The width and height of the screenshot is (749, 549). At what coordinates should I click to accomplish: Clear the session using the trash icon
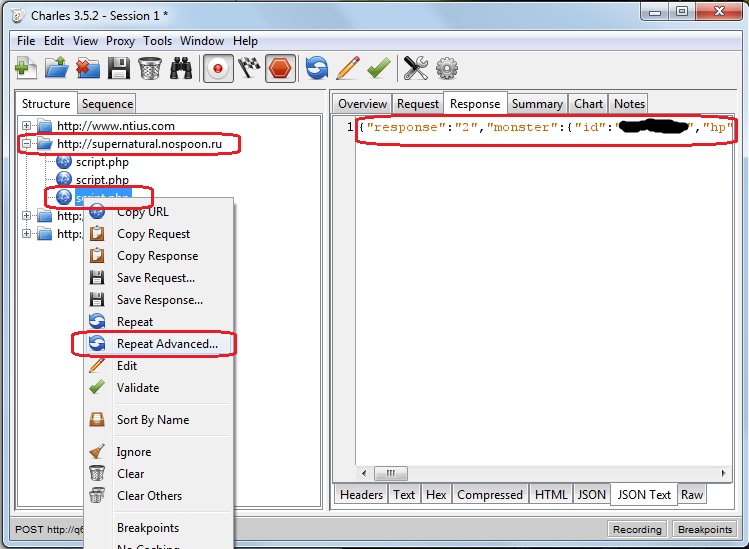[x=150, y=68]
